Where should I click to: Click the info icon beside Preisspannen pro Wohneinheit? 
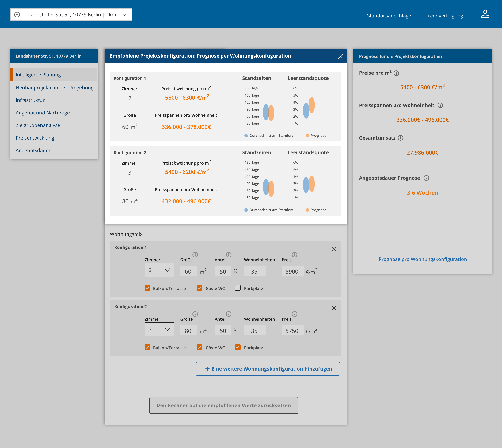coord(440,105)
